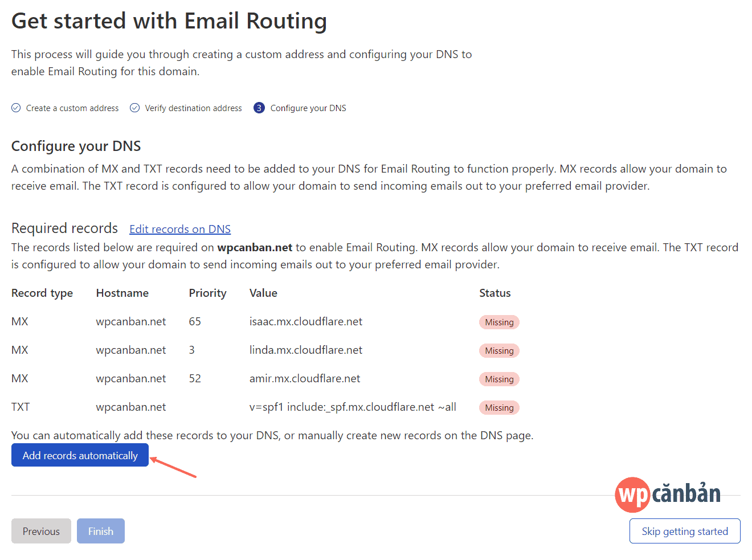This screenshot has height=560, width=752.
Task: Click Missing status badge for isaac.mx record
Action: (x=499, y=322)
